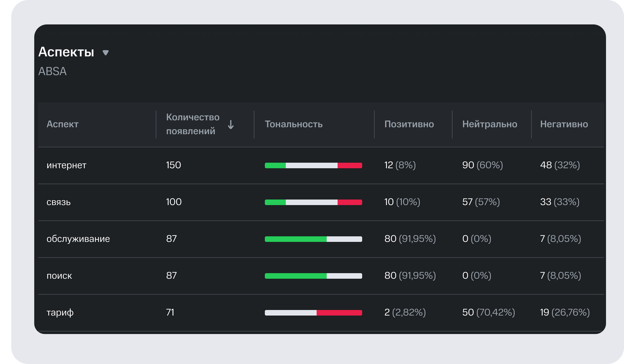Image resolution: width=624 pixels, height=364 pixels.
Task: Click the green sentiment bar for обслуживание
Action: 295,239
